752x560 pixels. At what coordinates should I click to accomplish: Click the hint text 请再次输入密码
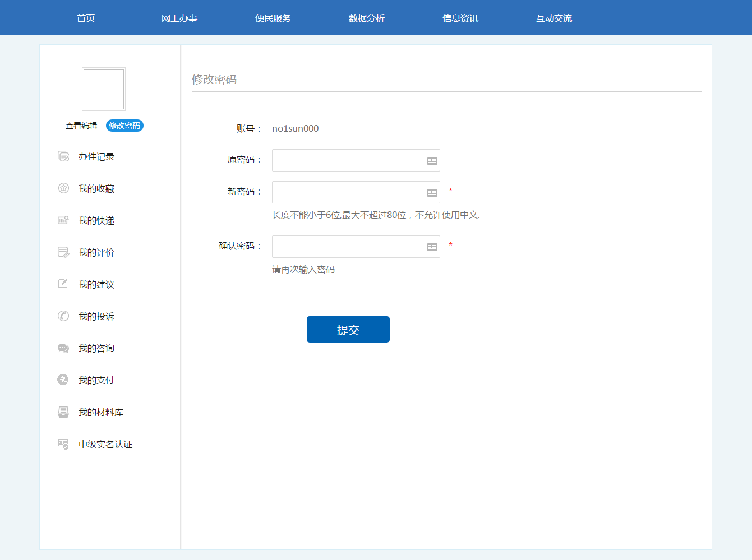click(303, 270)
